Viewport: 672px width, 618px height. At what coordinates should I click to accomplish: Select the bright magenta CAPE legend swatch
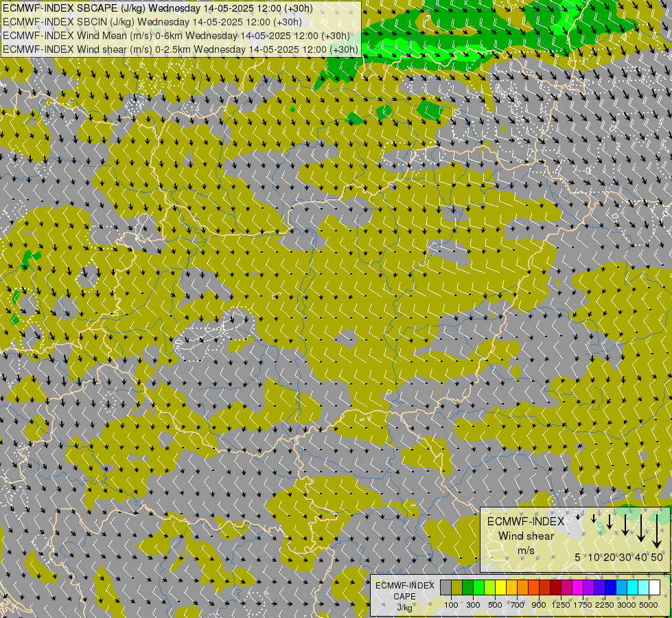tap(578, 587)
